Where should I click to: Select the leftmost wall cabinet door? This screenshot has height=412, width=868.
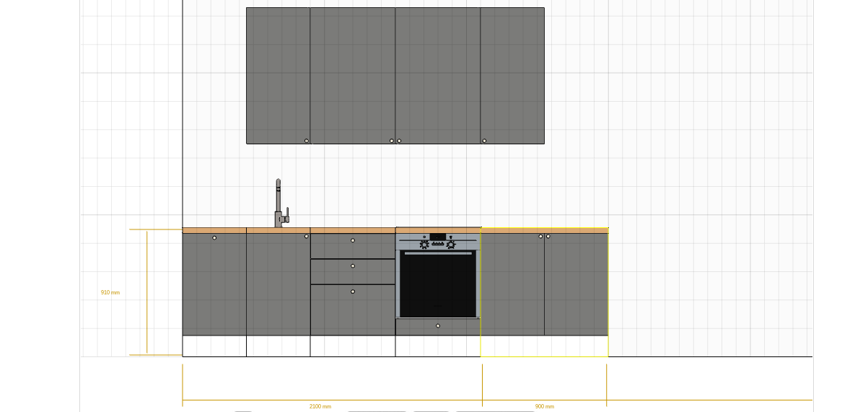[278, 76]
